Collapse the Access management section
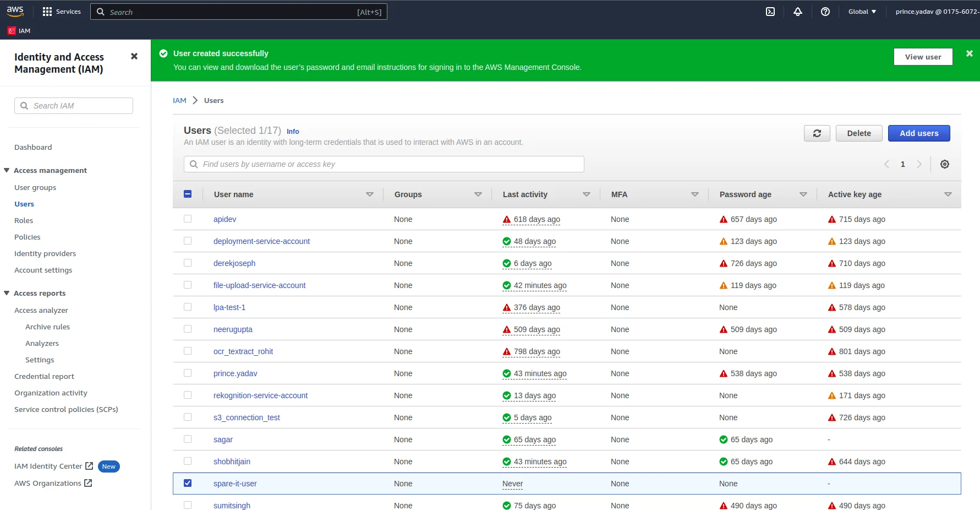 [x=7, y=170]
